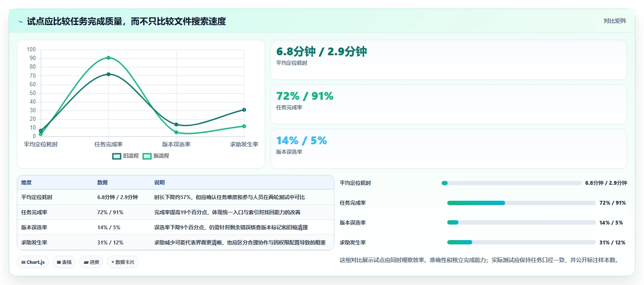Image resolution: width=644 pixels, height=285 pixels.
Task: Click 14% / 5% value after progress bar
Action: tap(611, 223)
